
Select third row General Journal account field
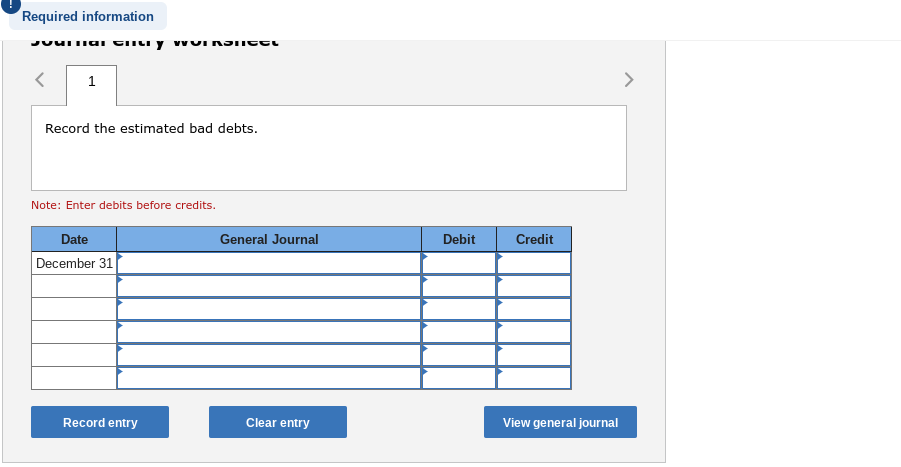(269, 309)
